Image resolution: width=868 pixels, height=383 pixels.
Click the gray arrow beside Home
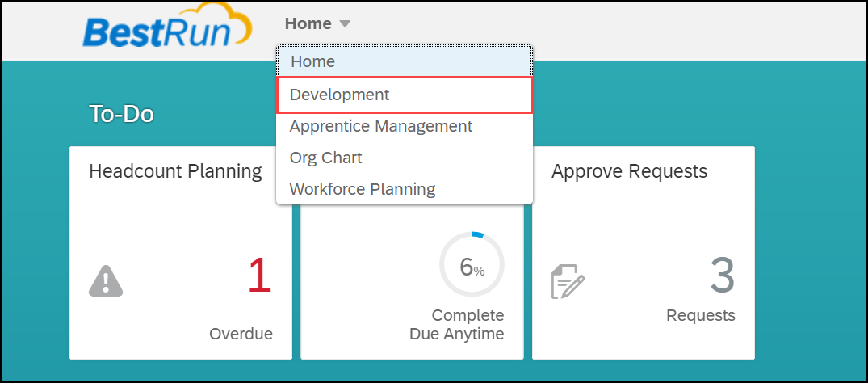pos(345,23)
